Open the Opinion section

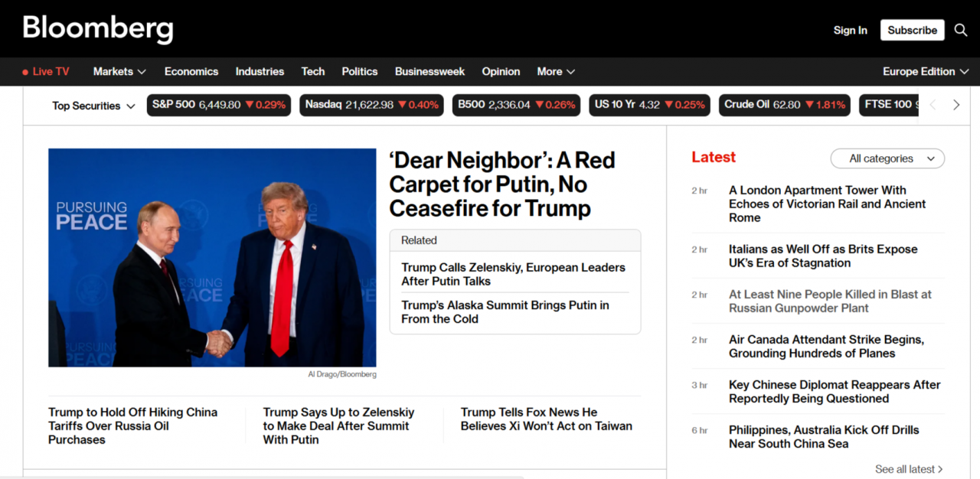click(x=501, y=71)
